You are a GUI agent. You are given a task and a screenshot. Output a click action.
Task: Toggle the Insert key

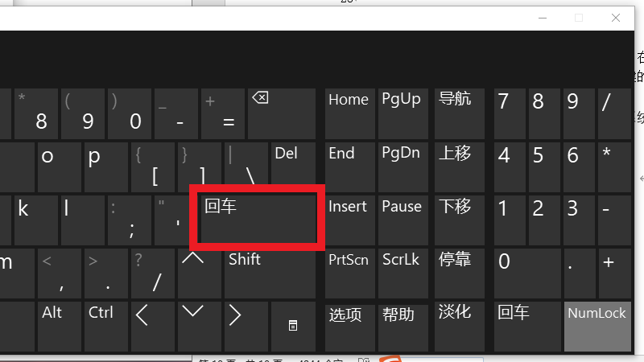(x=348, y=219)
